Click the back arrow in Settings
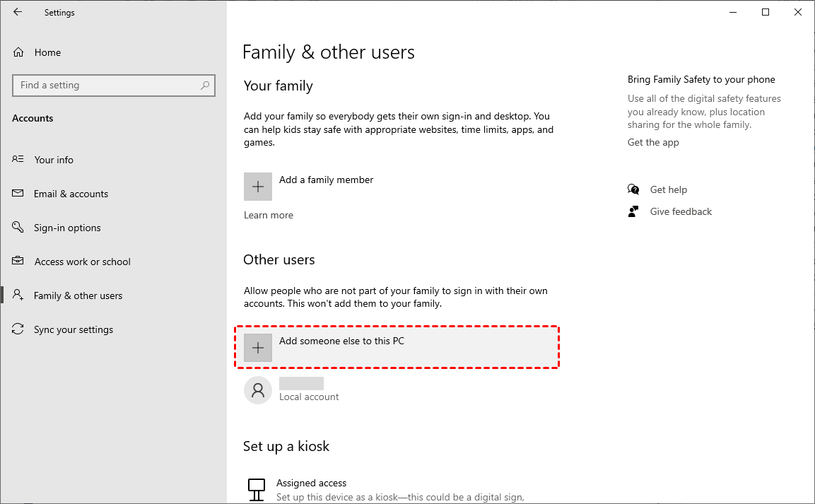Image resolution: width=815 pixels, height=504 pixels. pos(18,12)
